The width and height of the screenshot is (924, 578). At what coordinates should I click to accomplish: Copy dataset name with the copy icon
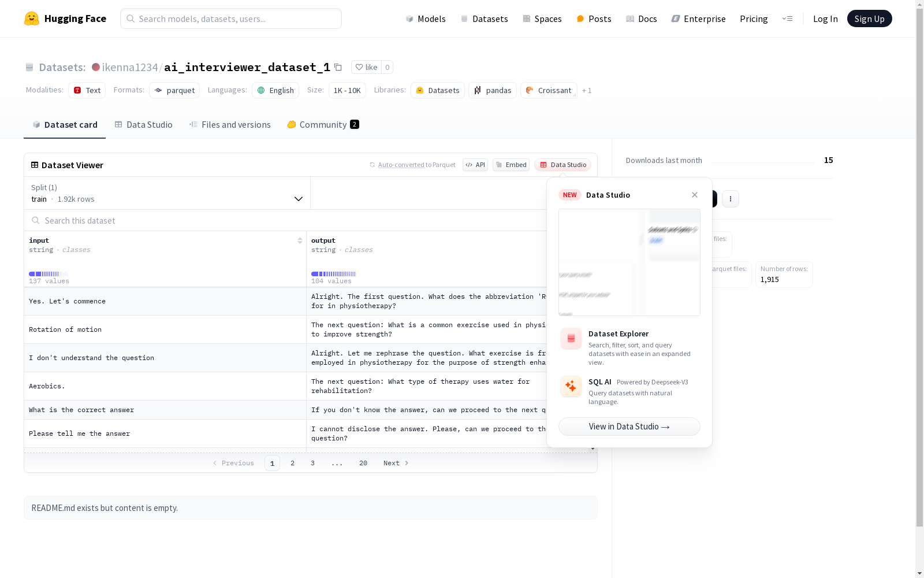click(338, 68)
